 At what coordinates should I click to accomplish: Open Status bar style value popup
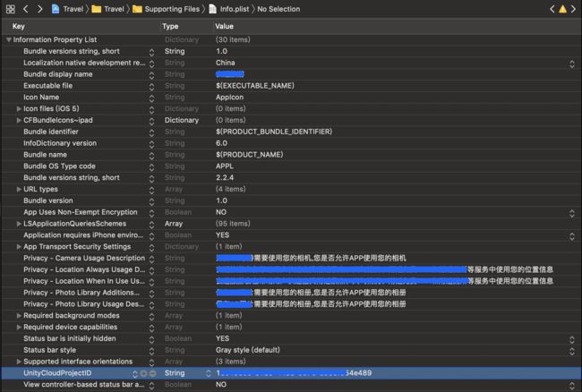point(572,351)
